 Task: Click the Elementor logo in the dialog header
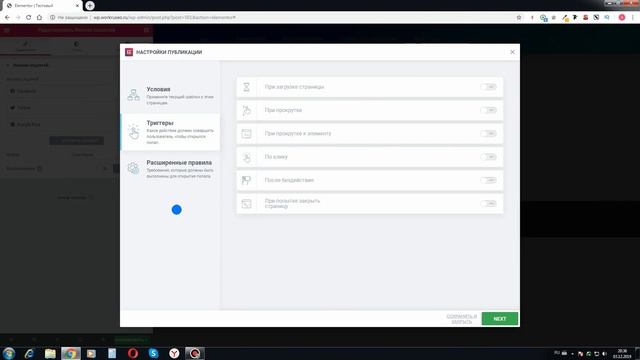click(x=129, y=52)
